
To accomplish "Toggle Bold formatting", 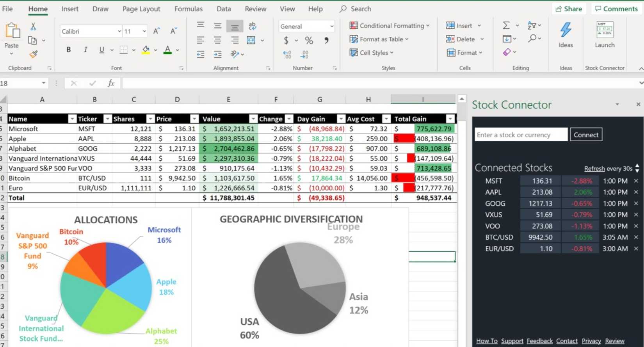I will pyautogui.click(x=69, y=50).
